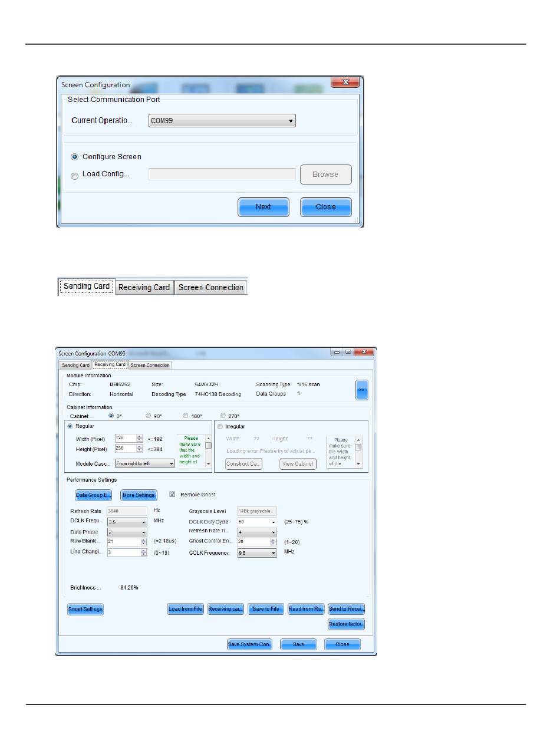Click the View Cabinet button

click(298, 464)
